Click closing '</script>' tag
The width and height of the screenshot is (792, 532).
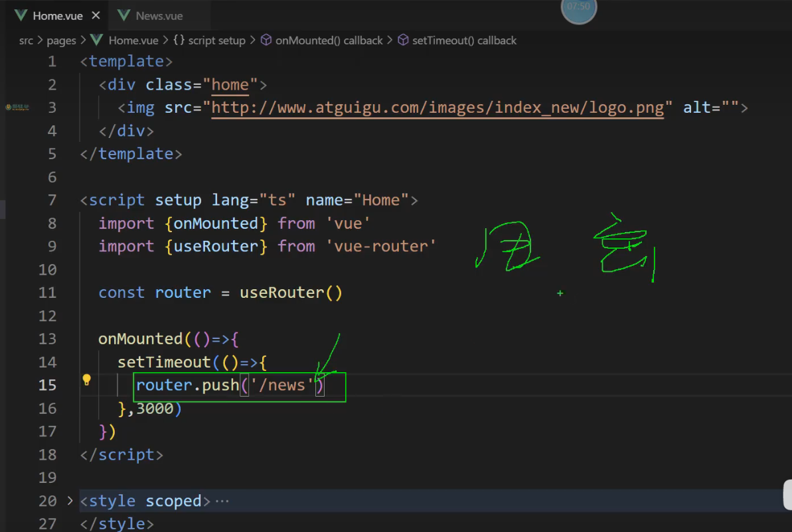pyautogui.click(x=121, y=455)
